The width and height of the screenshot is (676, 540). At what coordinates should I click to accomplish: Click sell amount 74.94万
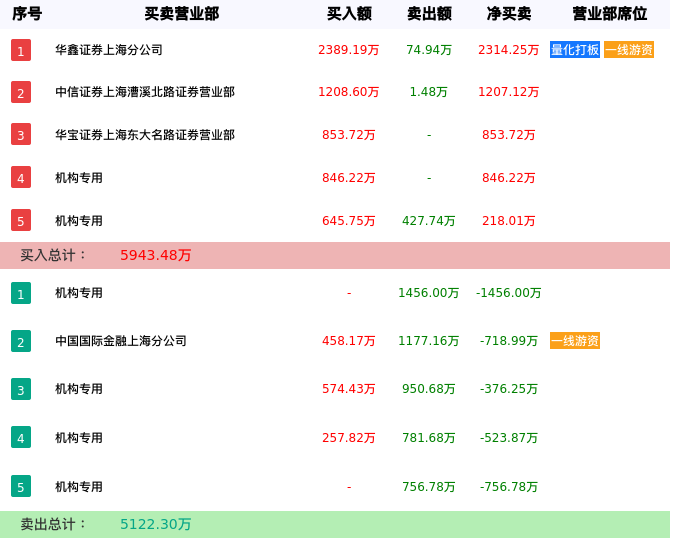pyautogui.click(x=429, y=50)
